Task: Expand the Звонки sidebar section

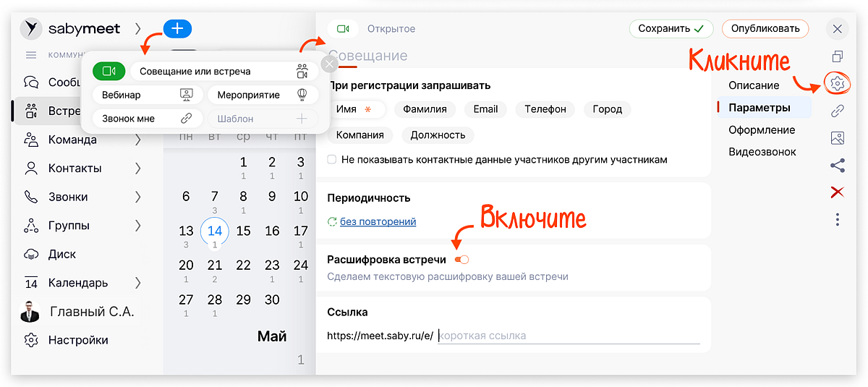Action: (x=137, y=197)
